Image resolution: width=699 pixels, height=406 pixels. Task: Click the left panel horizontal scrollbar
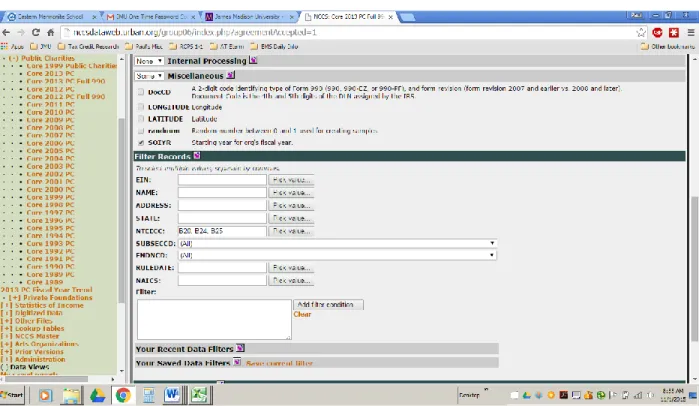[47, 379]
